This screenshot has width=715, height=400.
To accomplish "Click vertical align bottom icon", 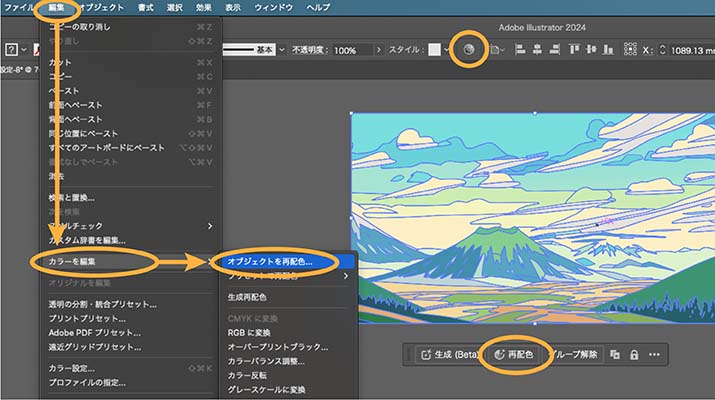I will [608, 49].
